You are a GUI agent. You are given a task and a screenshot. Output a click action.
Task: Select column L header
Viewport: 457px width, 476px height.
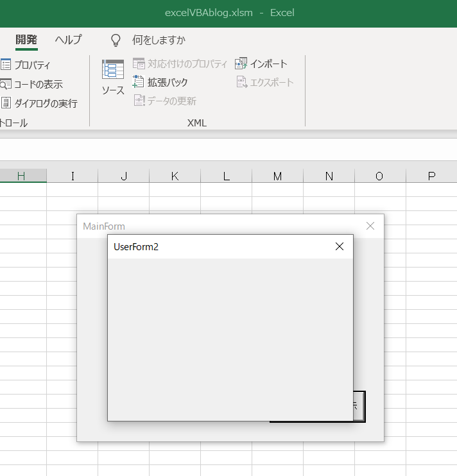click(226, 176)
